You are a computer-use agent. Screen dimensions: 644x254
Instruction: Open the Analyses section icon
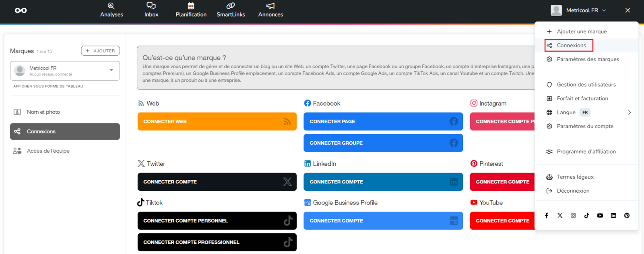tap(111, 6)
